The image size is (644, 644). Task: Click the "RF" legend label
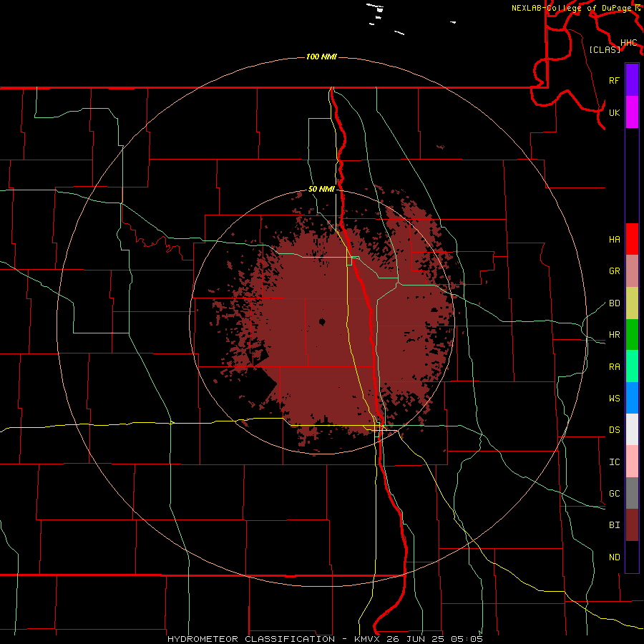(614, 81)
